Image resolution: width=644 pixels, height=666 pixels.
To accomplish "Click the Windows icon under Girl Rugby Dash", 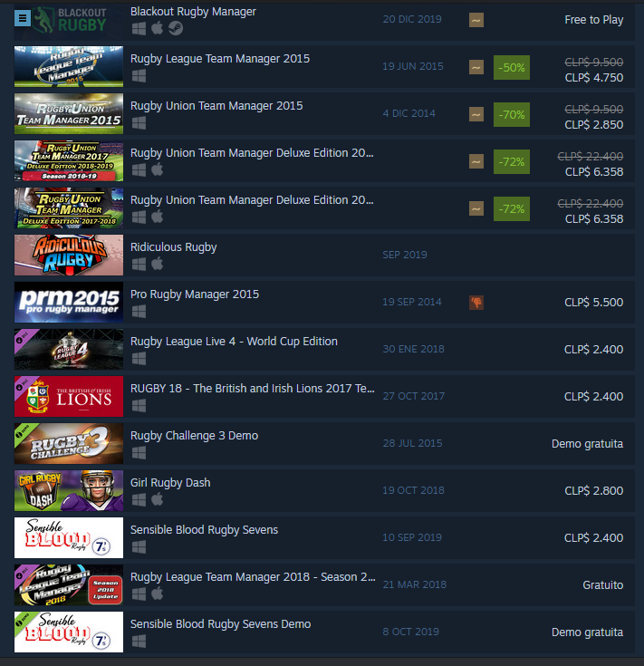I will tap(139, 499).
